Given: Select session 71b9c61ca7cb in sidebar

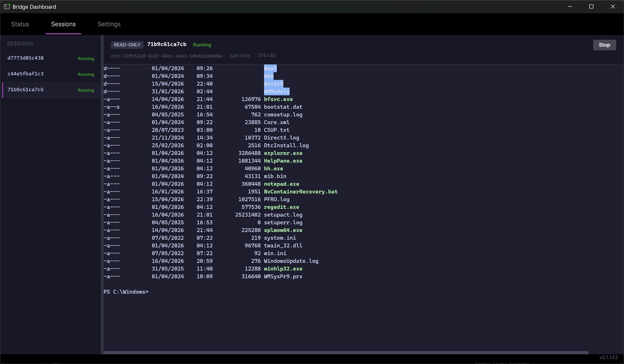Looking at the screenshot, I should (50, 90).
